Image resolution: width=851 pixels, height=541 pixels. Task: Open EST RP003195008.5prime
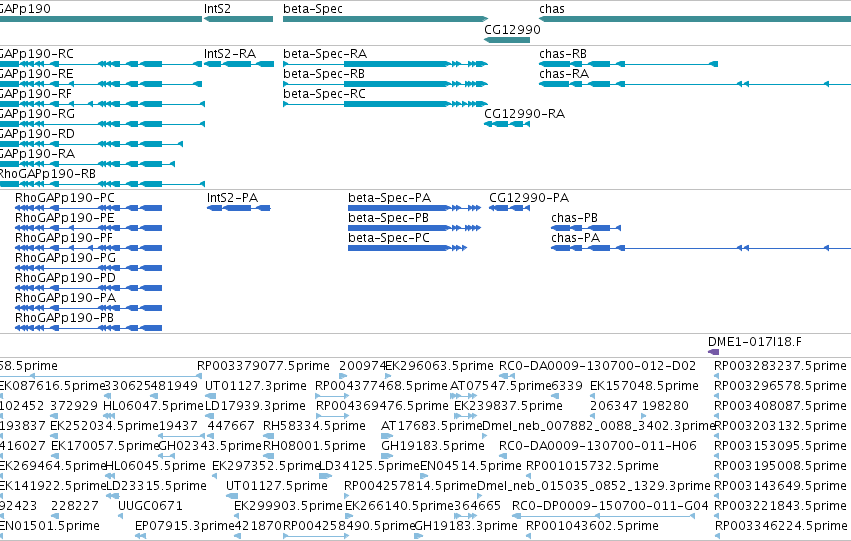tap(780, 467)
